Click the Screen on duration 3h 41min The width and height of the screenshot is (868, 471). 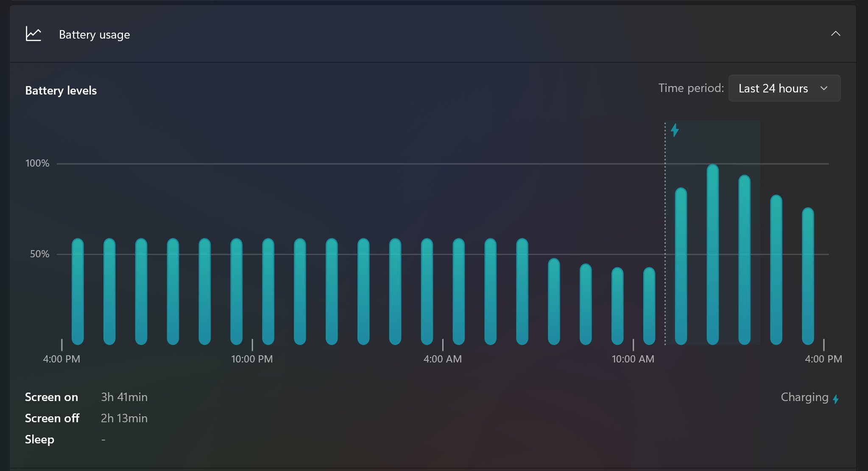pos(124,397)
